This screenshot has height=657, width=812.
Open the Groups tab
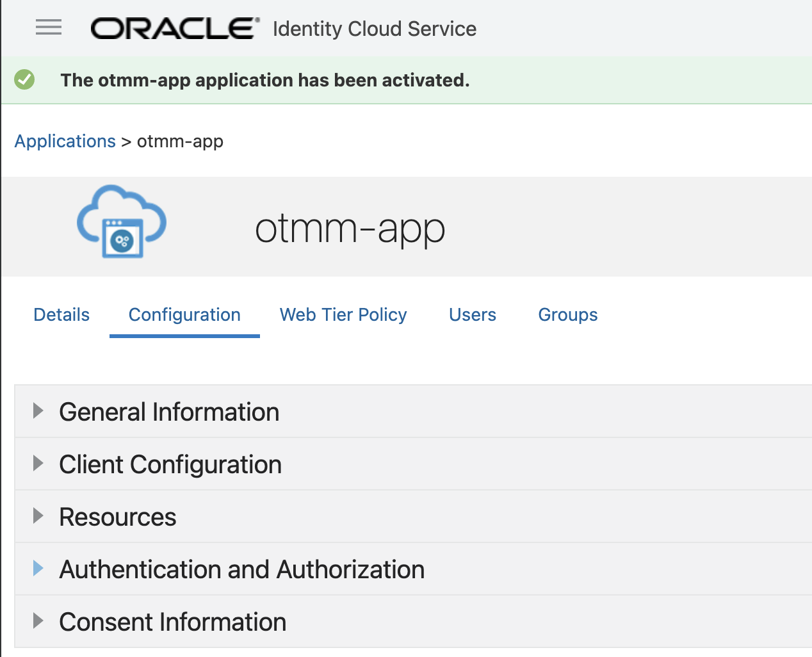pos(567,315)
